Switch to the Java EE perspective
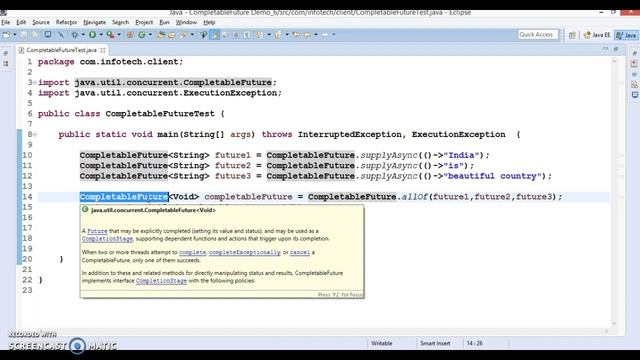This screenshot has height=360, width=640. point(597,35)
